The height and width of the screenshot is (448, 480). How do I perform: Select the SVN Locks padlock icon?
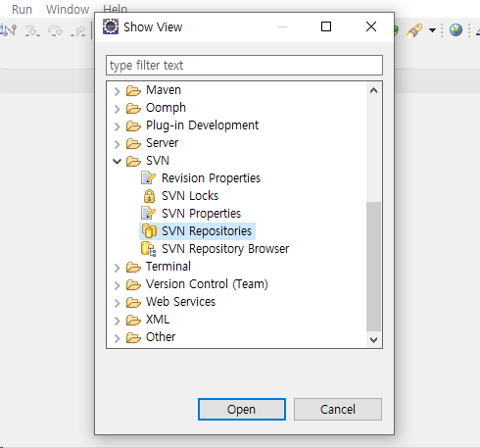click(149, 196)
